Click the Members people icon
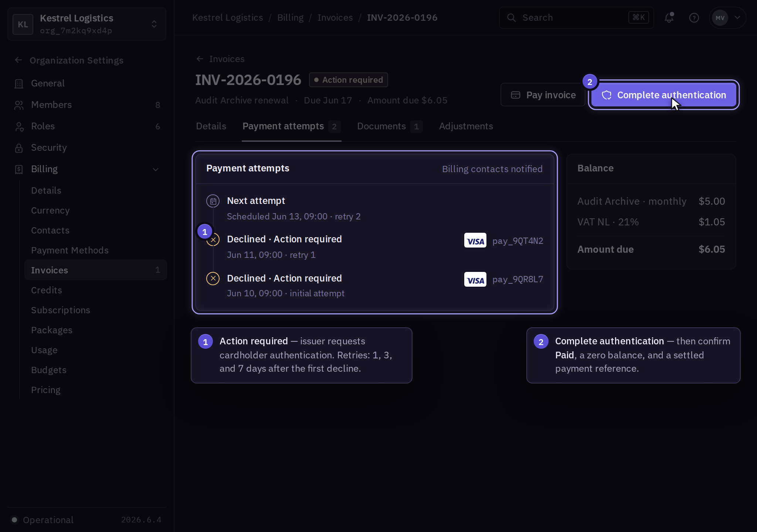 click(19, 105)
